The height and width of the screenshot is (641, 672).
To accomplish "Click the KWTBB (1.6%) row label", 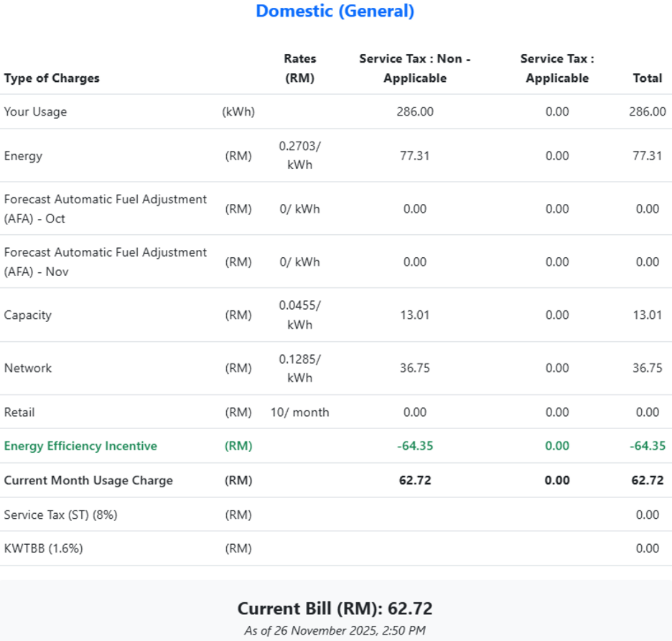I will [x=43, y=549].
